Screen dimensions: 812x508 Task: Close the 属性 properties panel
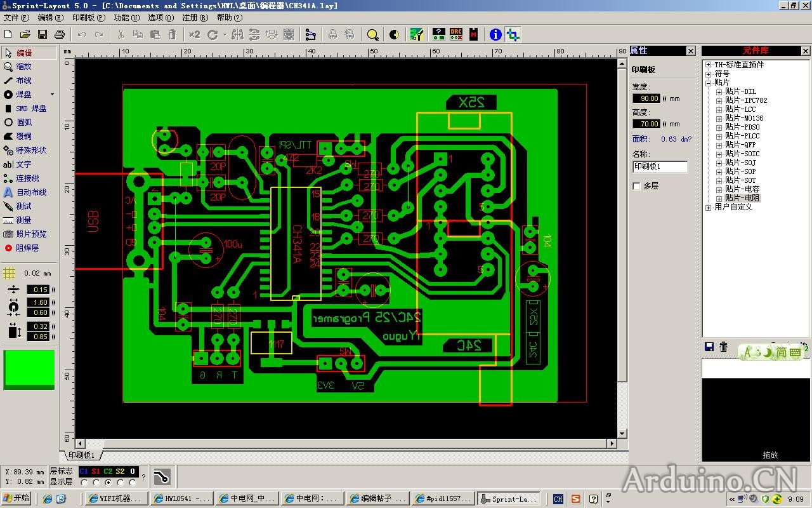click(691, 51)
